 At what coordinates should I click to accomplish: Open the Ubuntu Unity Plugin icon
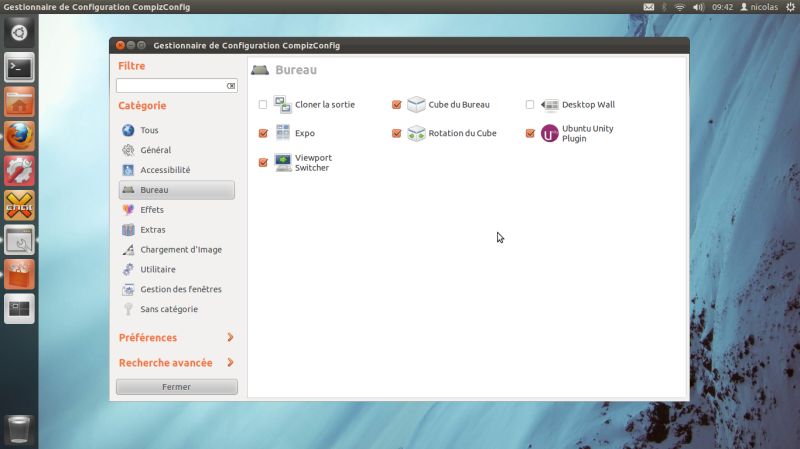tap(549, 134)
